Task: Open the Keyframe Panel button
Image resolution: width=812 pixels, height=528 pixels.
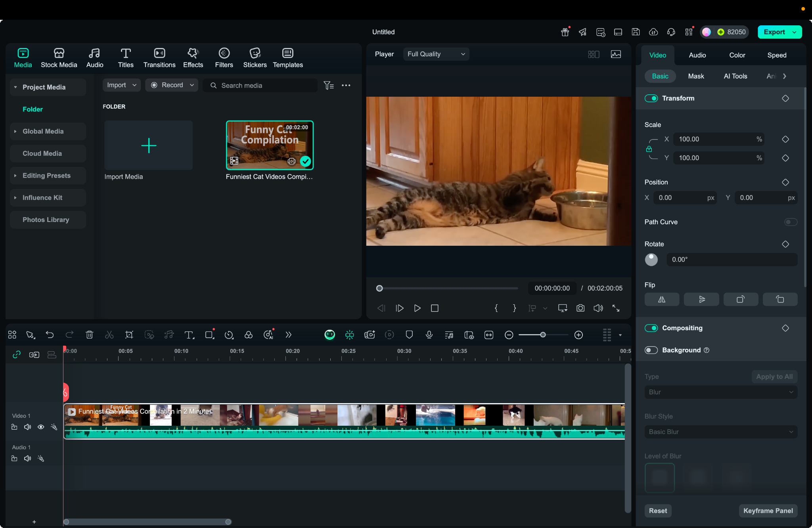Action: (x=768, y=511)
